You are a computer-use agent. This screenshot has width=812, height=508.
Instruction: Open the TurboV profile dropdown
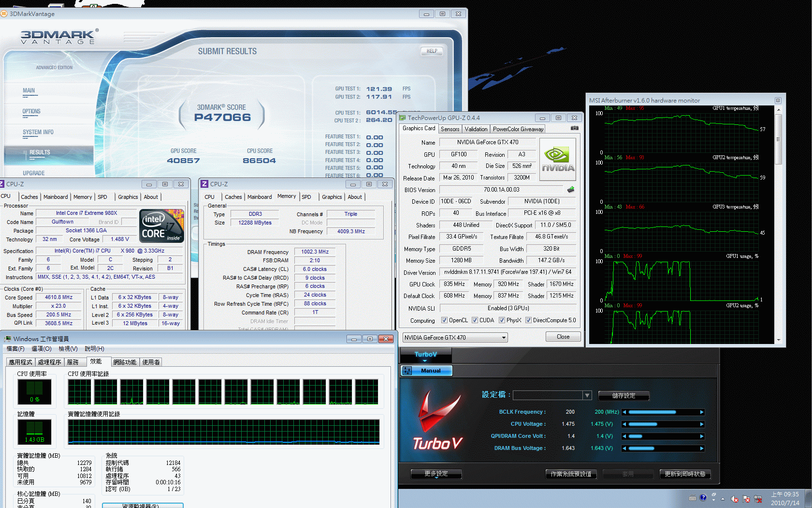587,395
